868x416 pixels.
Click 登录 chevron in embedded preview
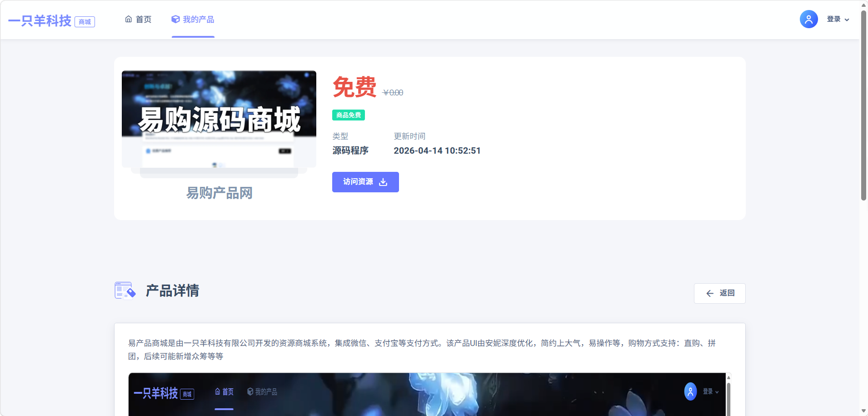pyautogui.click(x=717, y=392)
